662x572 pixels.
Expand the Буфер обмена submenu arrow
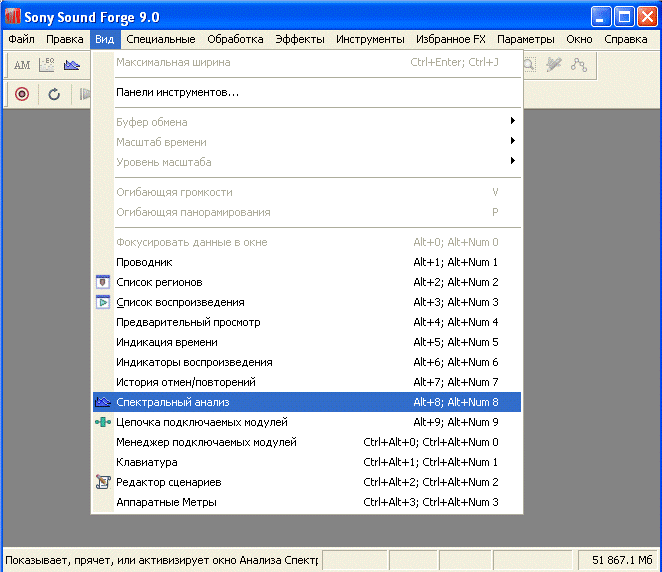(x=512, y=121)
